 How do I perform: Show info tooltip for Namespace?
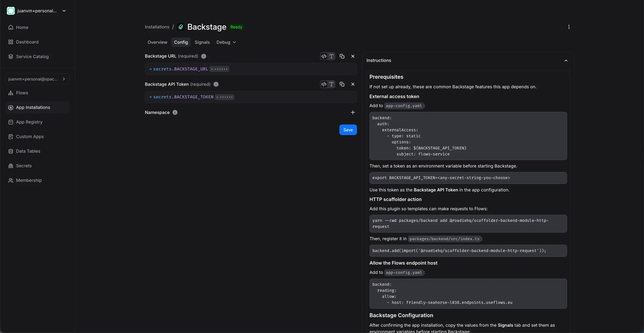coord(175,112)
